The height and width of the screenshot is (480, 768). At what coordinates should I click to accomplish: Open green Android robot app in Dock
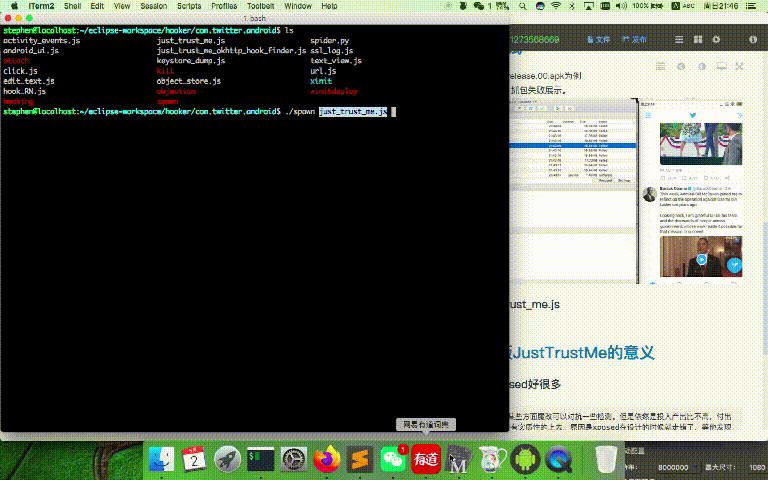525,459
